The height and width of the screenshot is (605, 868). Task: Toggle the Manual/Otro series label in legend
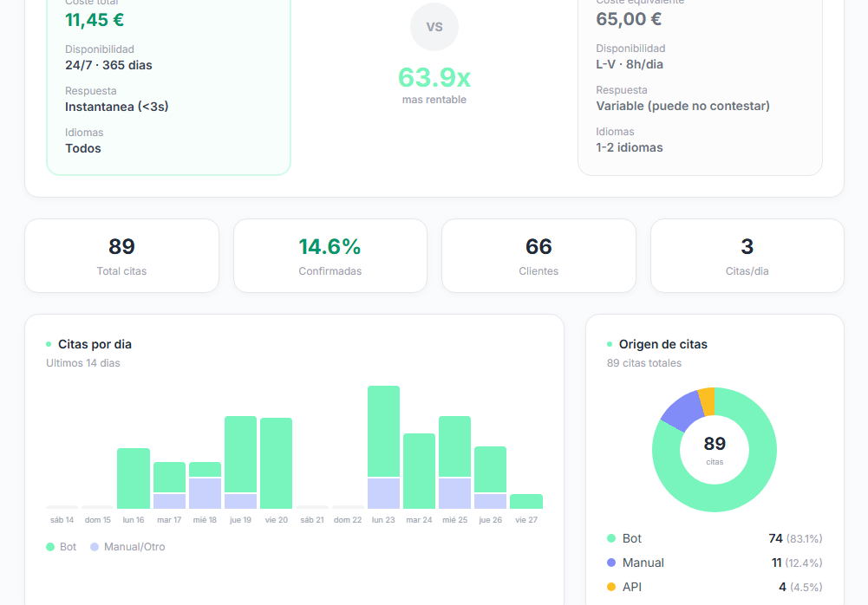pyautogui.click(x=134, y=547)
